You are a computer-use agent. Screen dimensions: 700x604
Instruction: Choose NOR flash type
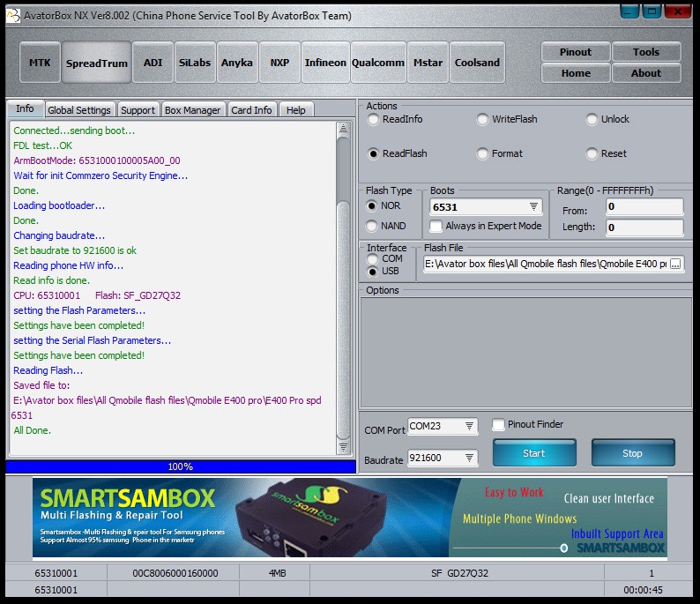384,205
